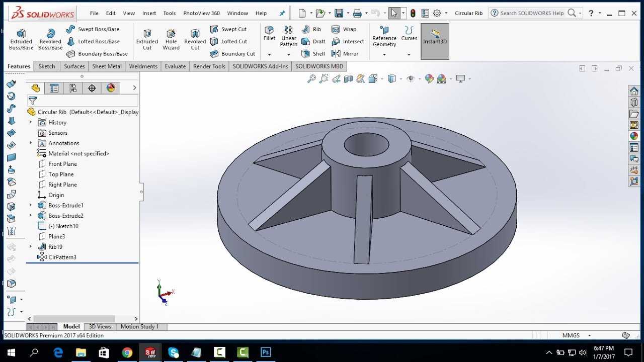Viewport: 644px width, 362px height.
Task: Choose the Lofted Cut feature
Action: click(x=228, y=41)
